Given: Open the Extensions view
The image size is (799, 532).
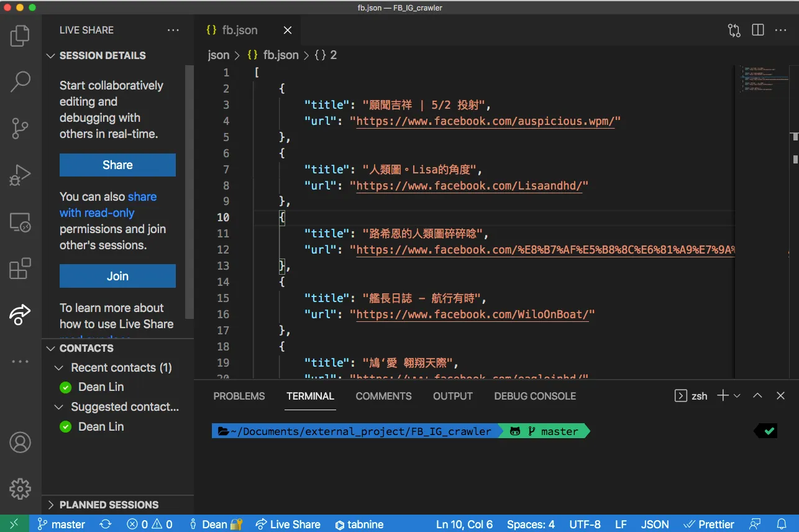Looking at the screenshot, I should click(21, 268).
